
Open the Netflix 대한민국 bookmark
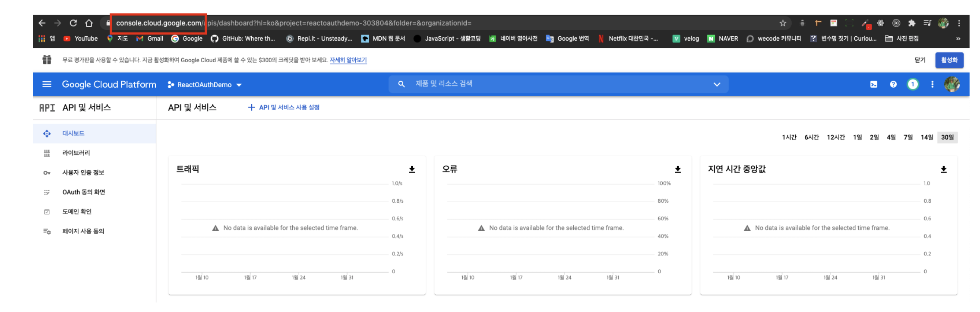click(x=628, y=38)
